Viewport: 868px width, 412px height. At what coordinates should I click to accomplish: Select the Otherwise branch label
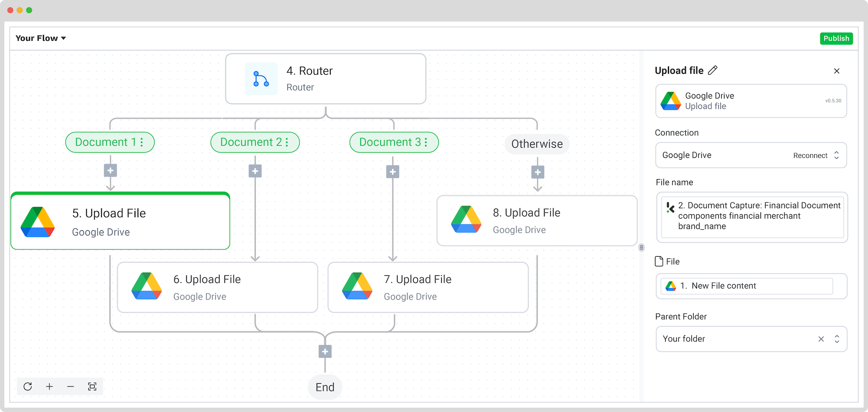click(537, 144)
